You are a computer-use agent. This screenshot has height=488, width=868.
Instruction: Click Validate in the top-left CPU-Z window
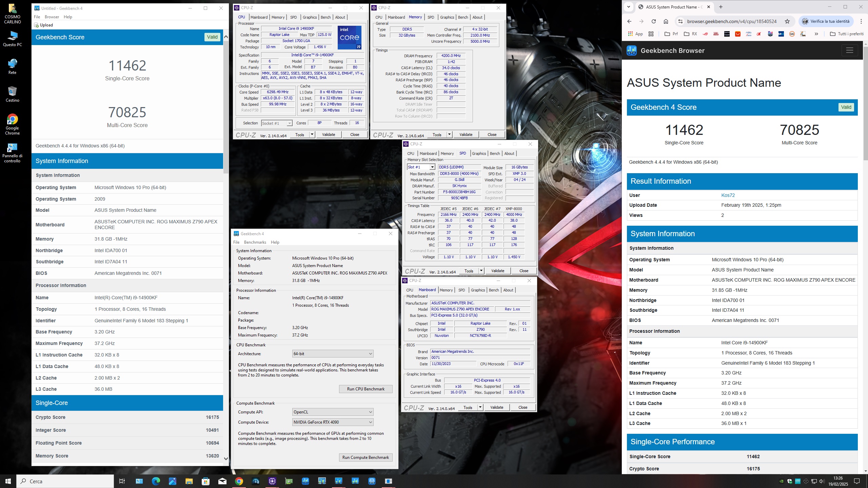point(329,135)
